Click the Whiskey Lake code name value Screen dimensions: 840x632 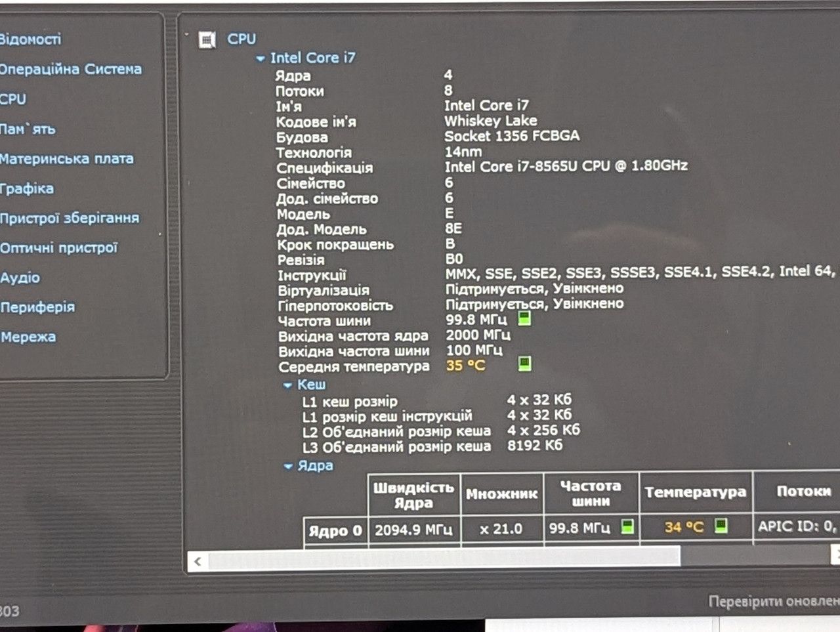[x=491, y=121]
